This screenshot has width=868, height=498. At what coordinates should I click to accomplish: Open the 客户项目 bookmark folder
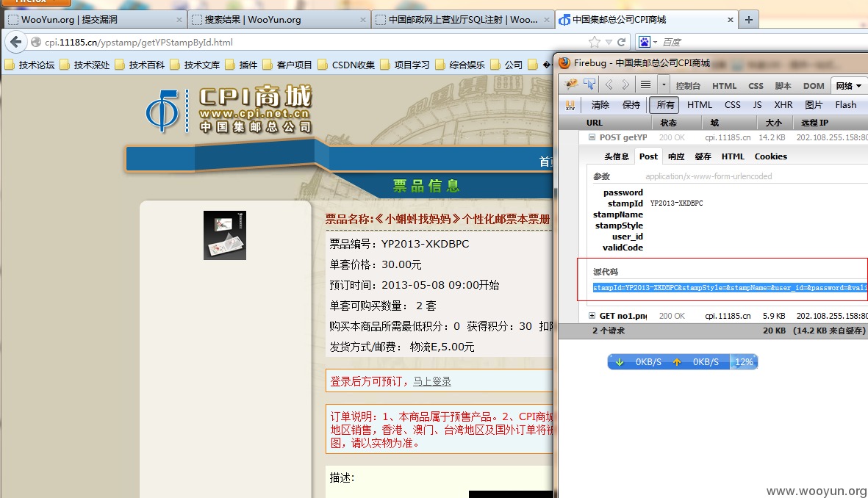pos(288,65)
